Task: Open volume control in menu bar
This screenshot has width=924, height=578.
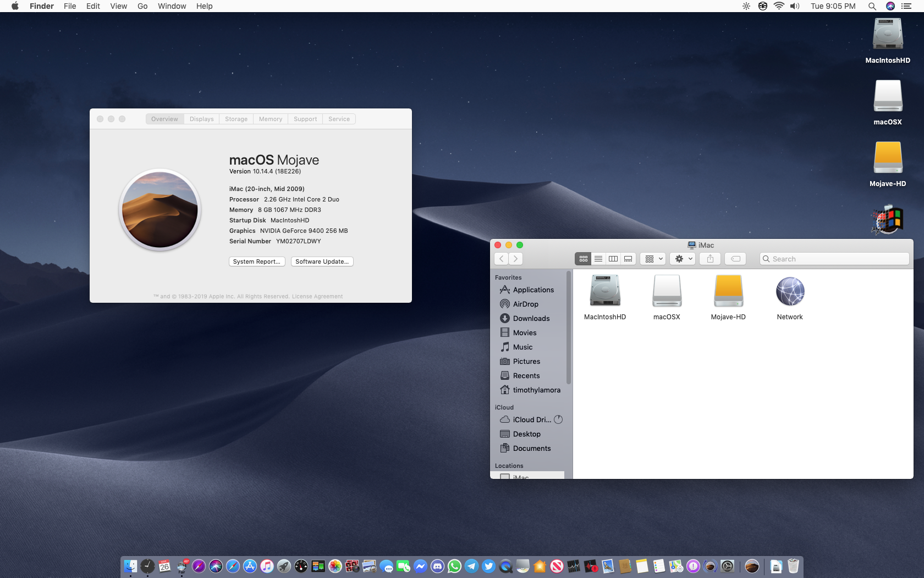Action: click(795, 6)
